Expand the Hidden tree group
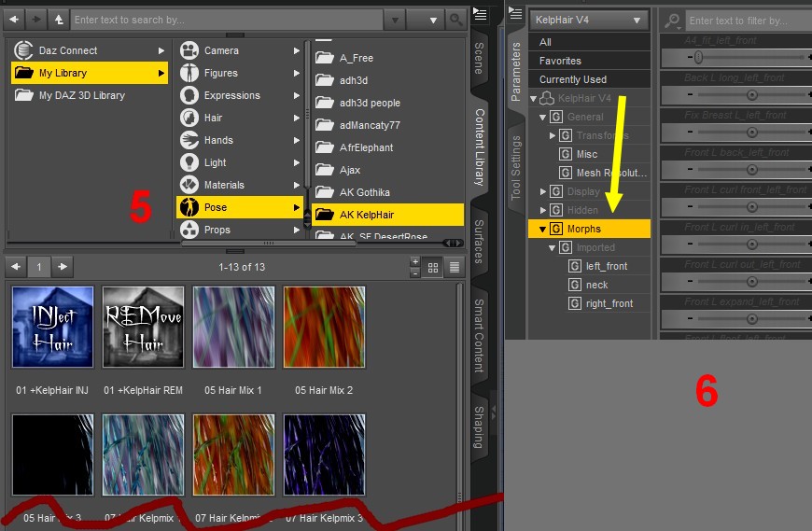Screen dimensions: 812x531 tap(542, 210)
